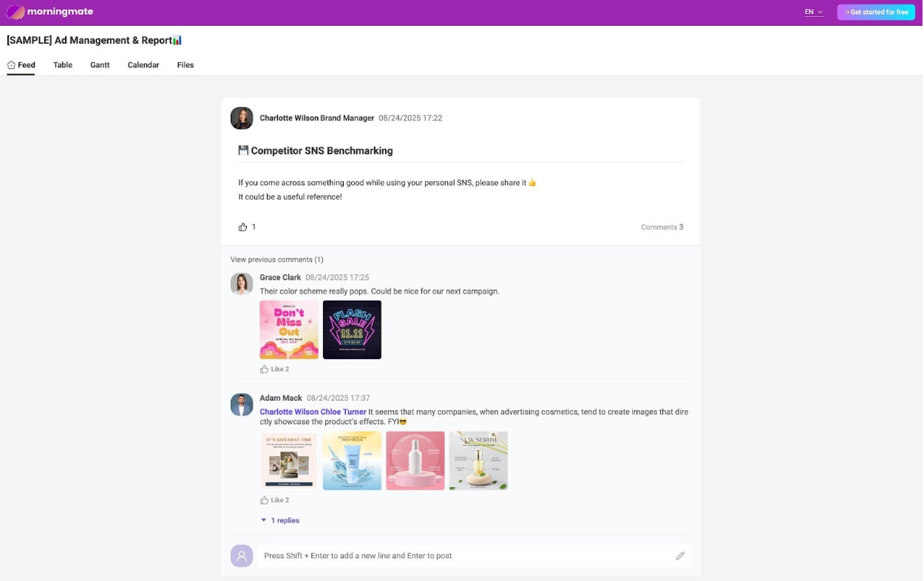
Task: Click Grace Clark's profile avatar
Action: [x=242, y=284]
